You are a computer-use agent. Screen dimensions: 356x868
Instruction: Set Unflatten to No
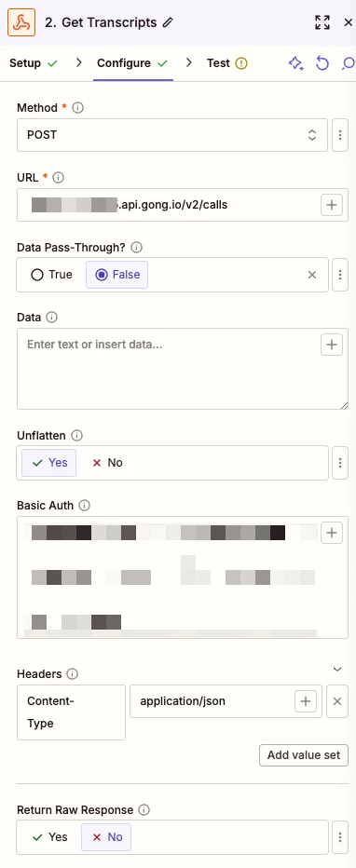107,463
